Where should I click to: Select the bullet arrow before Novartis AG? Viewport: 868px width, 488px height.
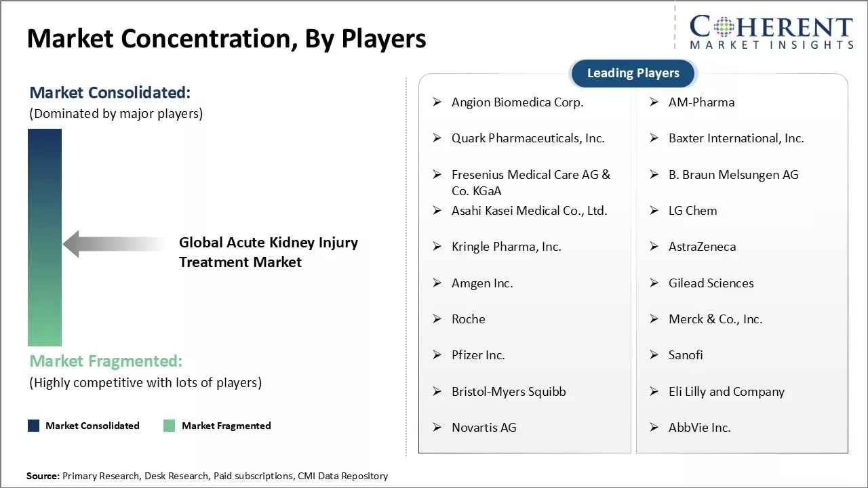437,428
